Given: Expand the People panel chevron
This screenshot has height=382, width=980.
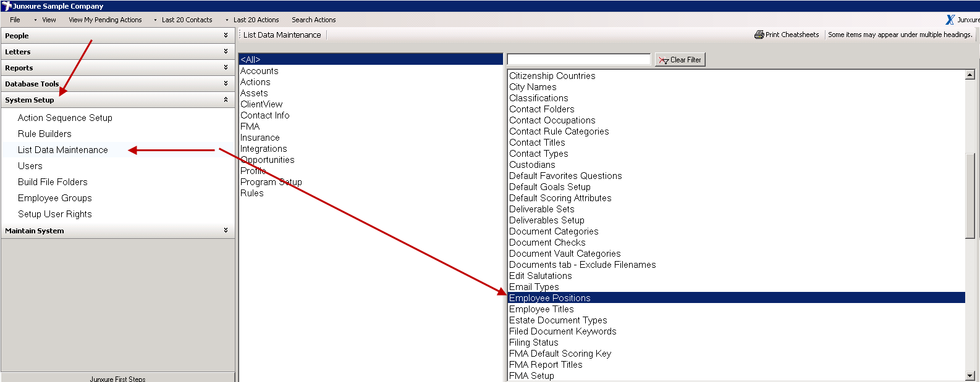Looking at the screenshot, I should (x=226, y=36).
